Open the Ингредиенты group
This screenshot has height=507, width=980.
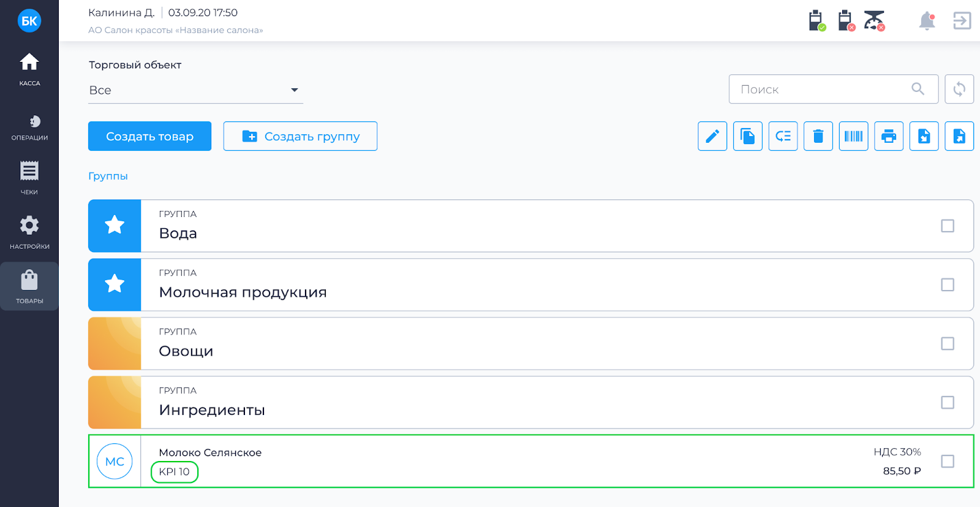[212, 410]
